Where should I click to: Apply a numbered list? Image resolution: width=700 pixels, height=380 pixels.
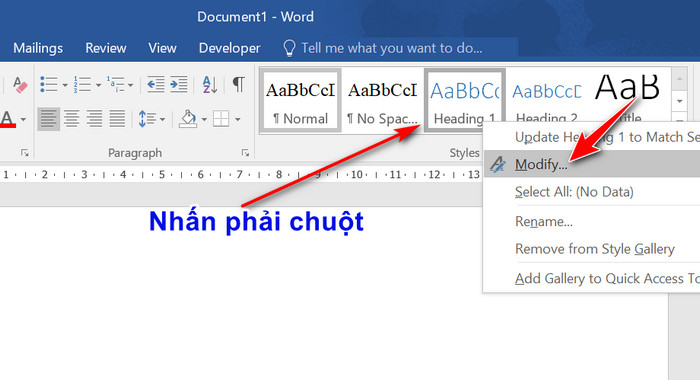(82, 84)
